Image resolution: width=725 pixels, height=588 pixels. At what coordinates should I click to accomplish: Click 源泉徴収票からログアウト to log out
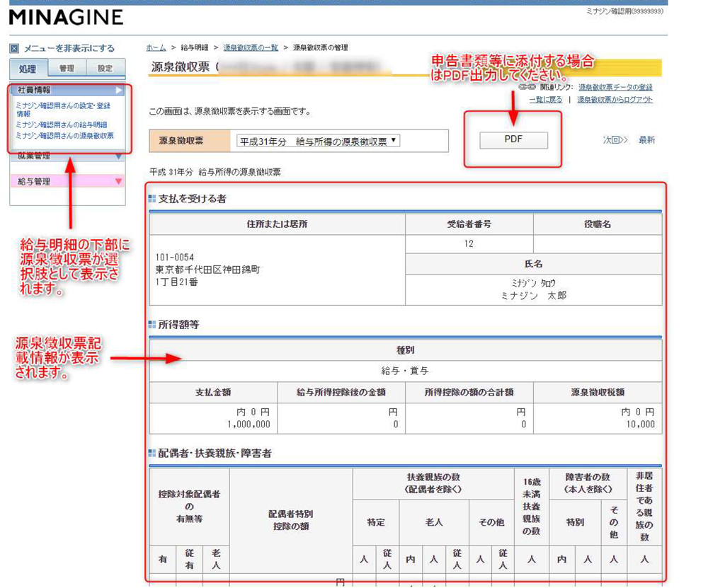[x=615, y=99]
